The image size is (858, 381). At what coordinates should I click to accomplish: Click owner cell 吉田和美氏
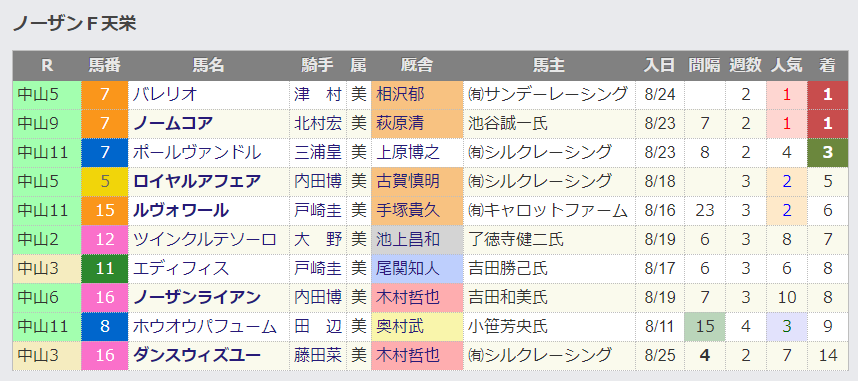click(x=549, y=298)
